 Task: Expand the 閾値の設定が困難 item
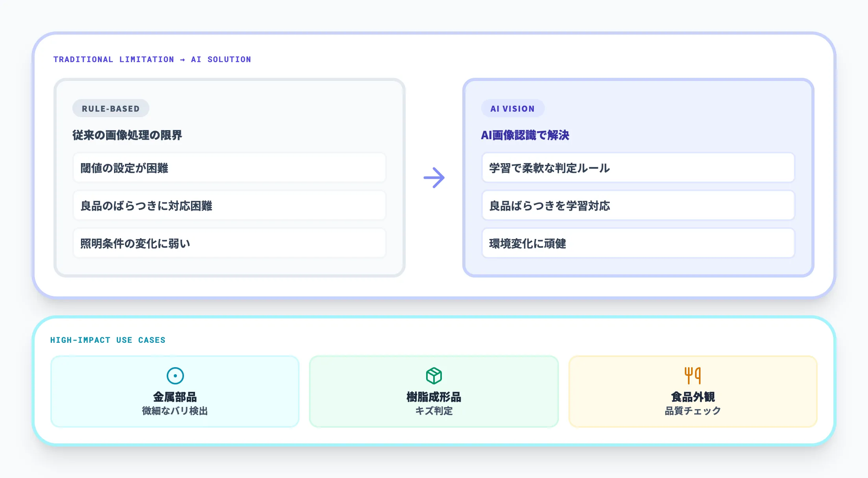pos(229,168)
